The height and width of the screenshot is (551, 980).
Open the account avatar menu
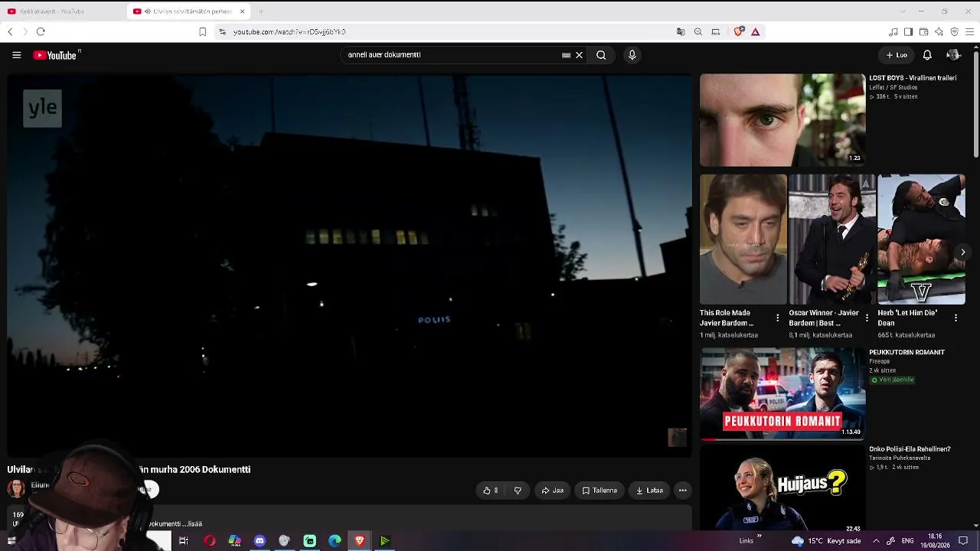tap(953, 55)
